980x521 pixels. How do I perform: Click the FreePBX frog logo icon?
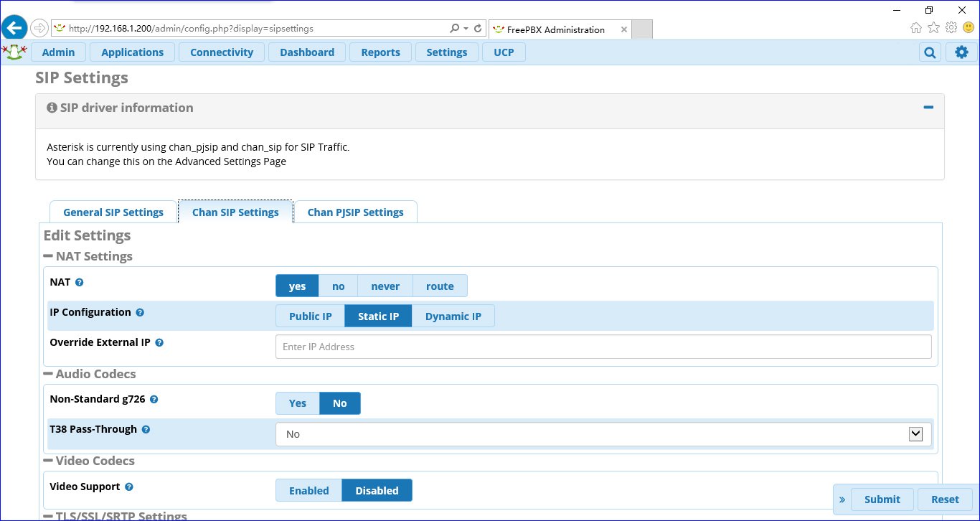tap(14, 52)
